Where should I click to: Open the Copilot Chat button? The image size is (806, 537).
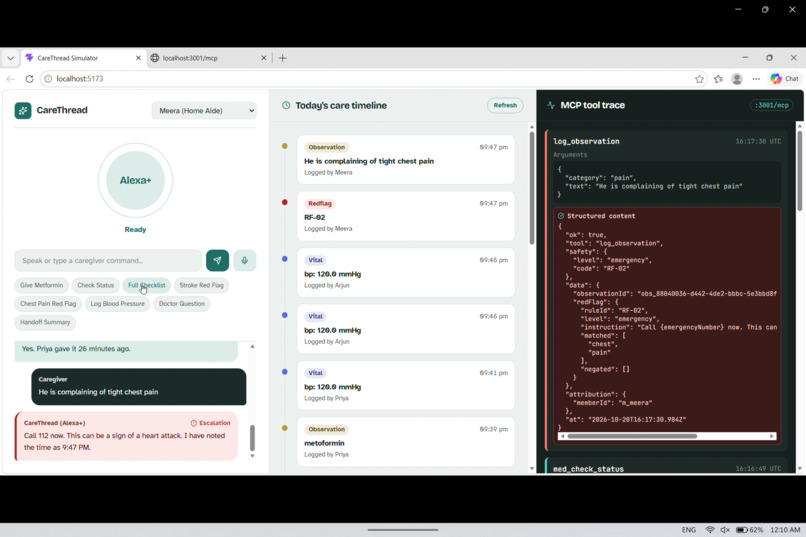click(784, 79)
